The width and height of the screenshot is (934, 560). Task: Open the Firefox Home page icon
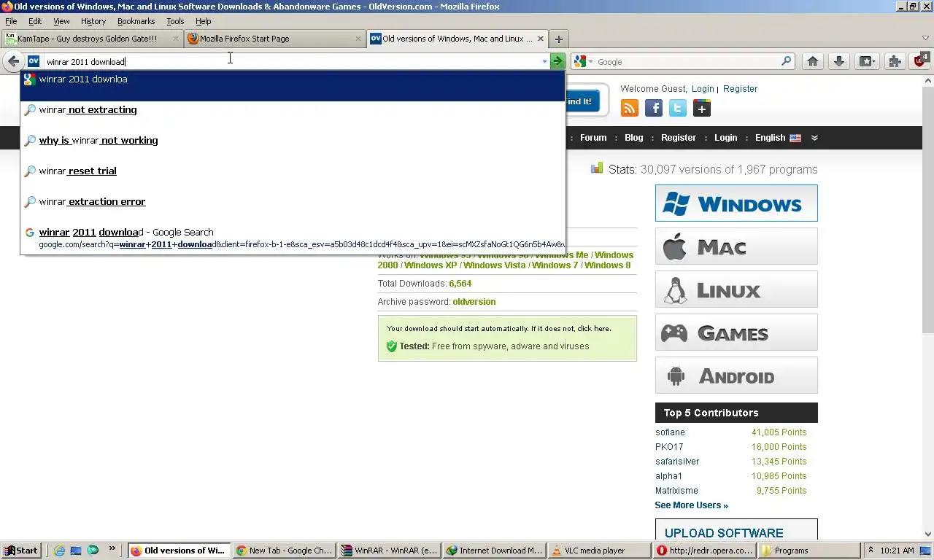[812, 62]
